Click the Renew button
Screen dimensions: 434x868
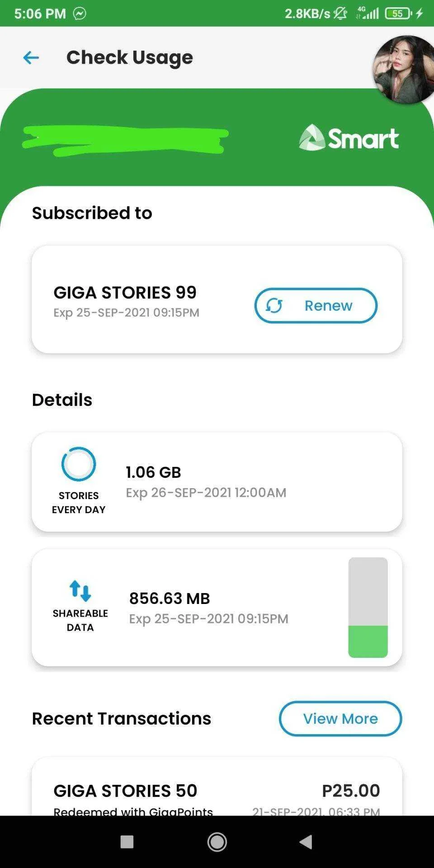(x=316, y=306)
